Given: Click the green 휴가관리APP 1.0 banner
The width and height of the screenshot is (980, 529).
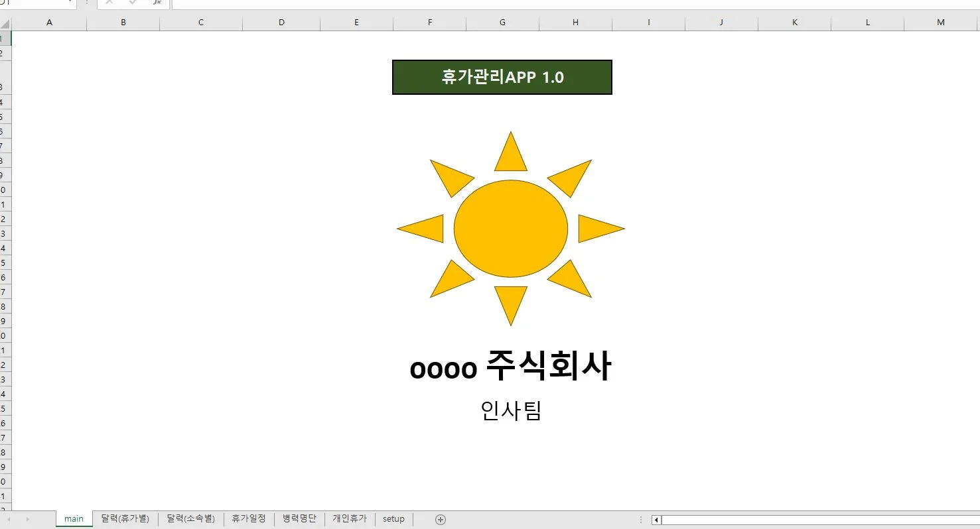Looking at the screenshot, I should [x=502, y=77].
